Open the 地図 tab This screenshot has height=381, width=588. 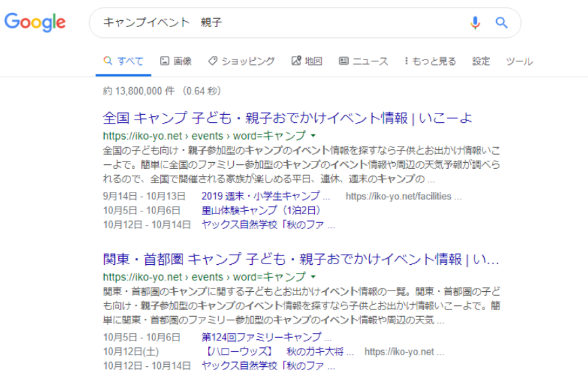pyautogui.click(x=307, y=61)
